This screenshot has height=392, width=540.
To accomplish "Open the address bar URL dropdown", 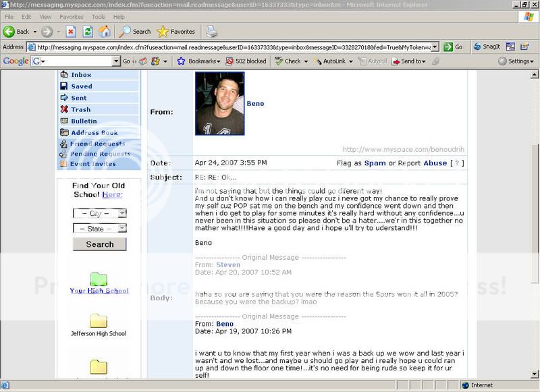I will [435, 47].
